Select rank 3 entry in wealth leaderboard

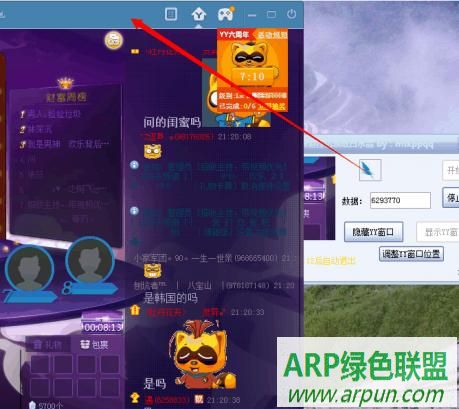point(64,144)
